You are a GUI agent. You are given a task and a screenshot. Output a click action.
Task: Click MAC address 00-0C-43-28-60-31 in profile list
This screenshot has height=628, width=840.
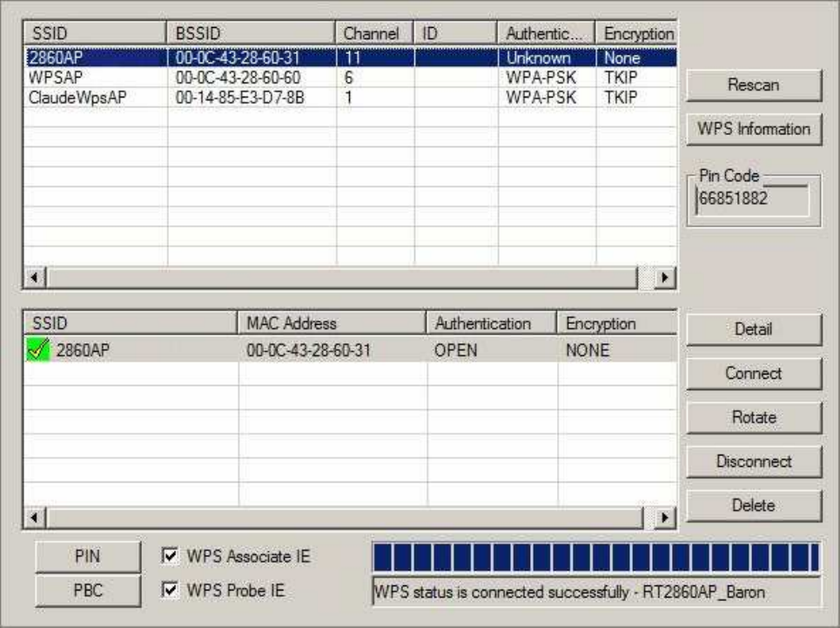308,350
